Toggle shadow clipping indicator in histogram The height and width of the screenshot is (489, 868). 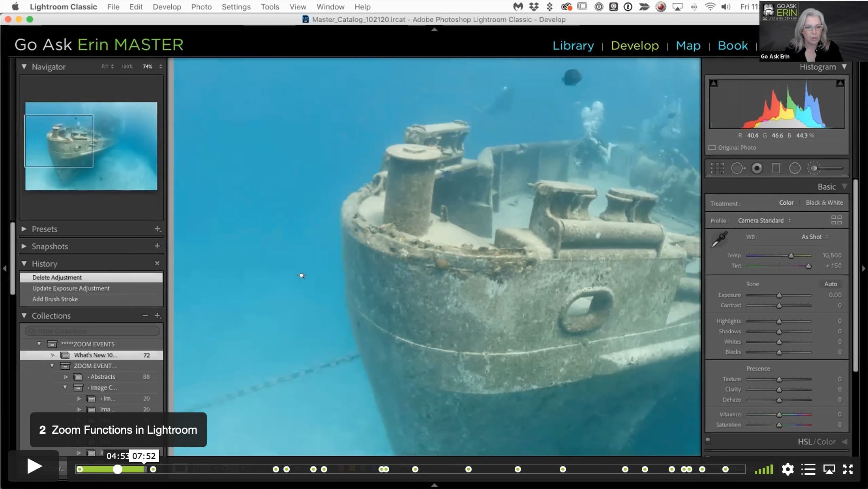[714, 83]
